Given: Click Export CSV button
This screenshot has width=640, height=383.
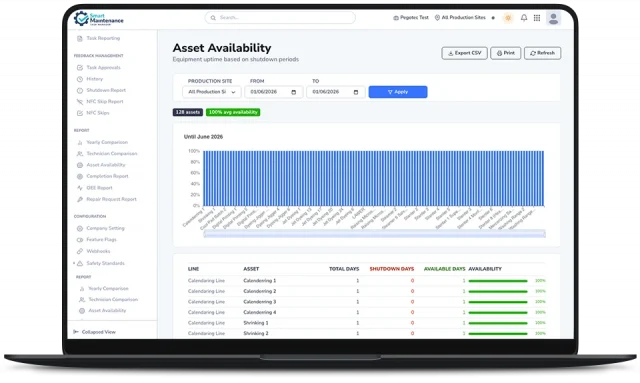Looking at the screenshot, I should tap(464, 53).
